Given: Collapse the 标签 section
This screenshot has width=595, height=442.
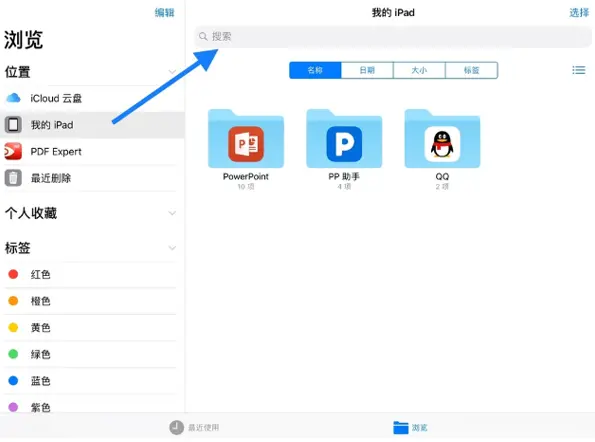Looking at the screenshot, I should pyautogui.click(x=172, y=248).
